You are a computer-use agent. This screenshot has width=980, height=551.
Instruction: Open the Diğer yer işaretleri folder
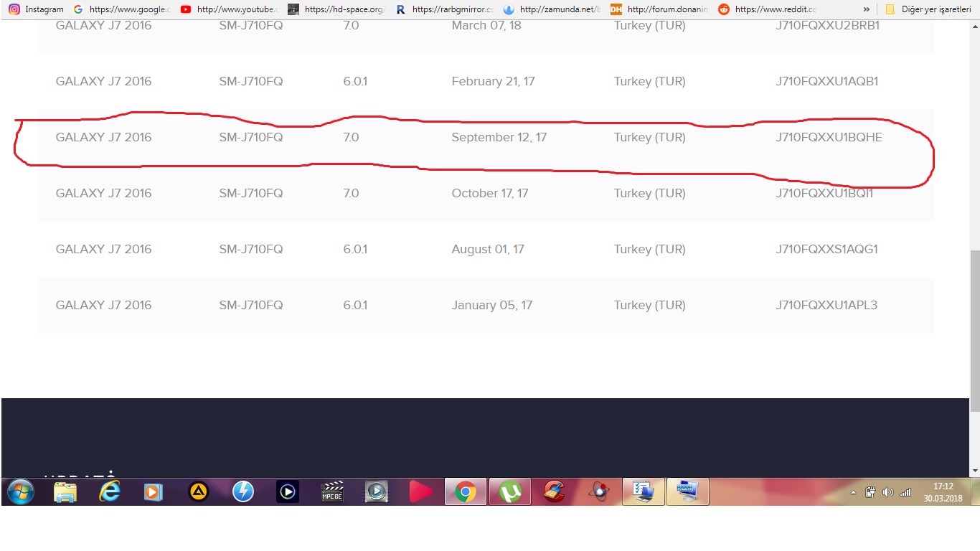[928, 9]
